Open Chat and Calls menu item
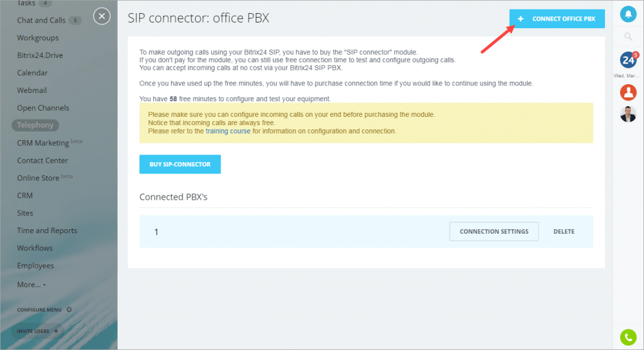Screen dimensions: 644x350 pos(41,20)
